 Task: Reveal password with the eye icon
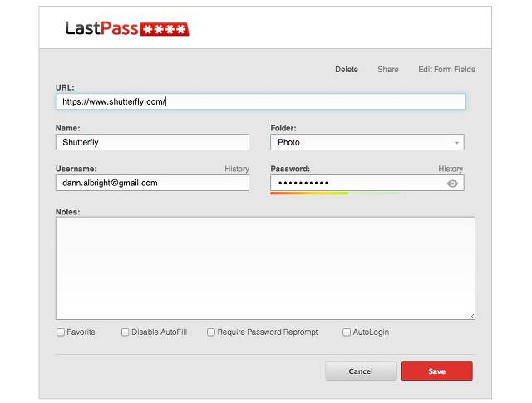pyautogui.click(x=452, y=184)
